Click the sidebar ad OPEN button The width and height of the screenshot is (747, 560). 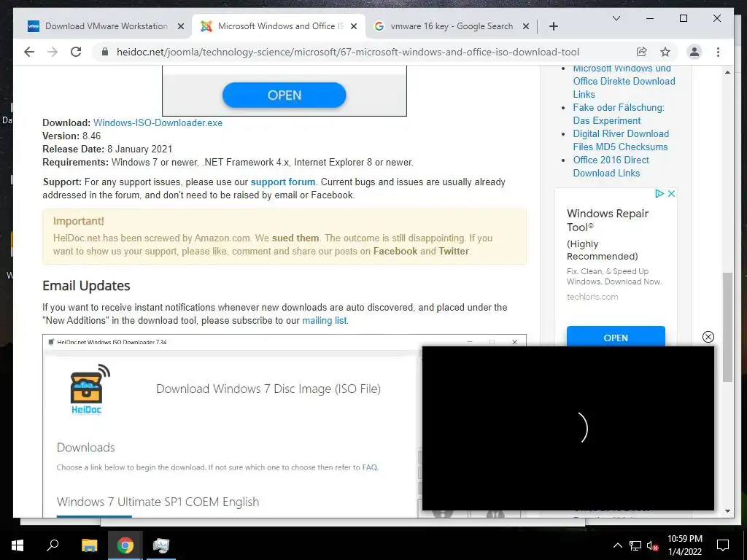(616, 337)
